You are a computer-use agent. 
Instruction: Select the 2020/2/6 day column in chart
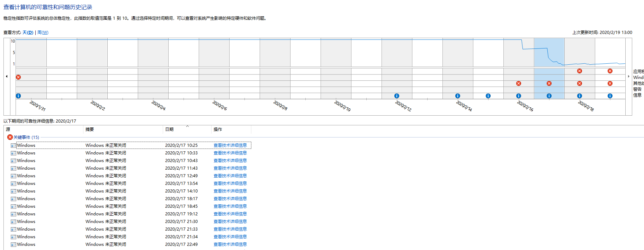coord(214,69)
